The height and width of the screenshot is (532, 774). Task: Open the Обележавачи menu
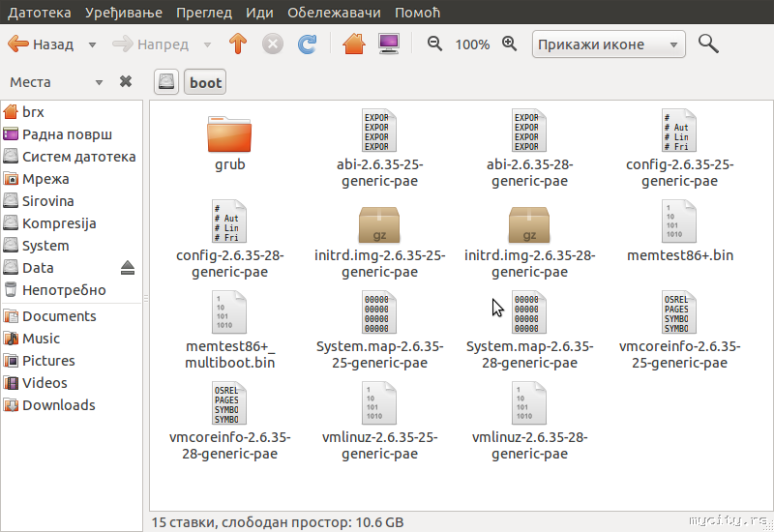pos(334,13)
